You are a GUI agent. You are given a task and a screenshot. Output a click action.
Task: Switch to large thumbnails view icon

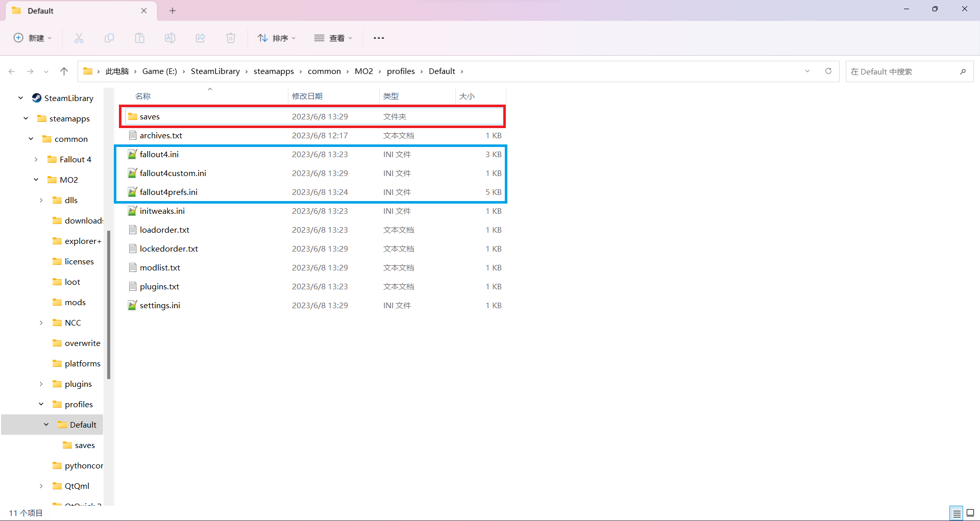pyautogui.click(x=970, y=513)
